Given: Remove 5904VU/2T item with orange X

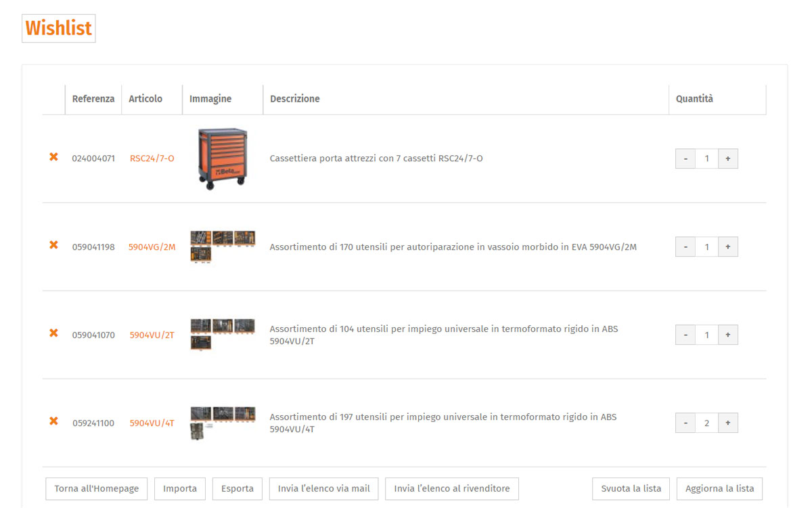Looking at the screenshot, I should click(53, 333).
